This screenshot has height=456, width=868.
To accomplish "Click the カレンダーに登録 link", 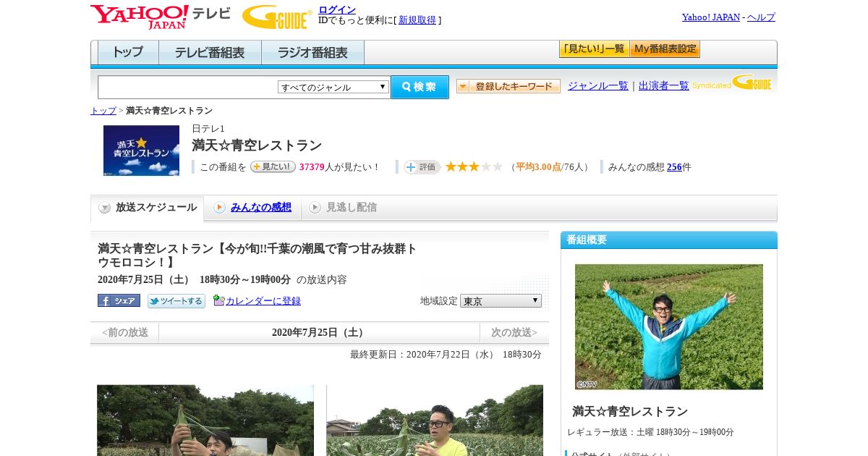I will point(263,301).
